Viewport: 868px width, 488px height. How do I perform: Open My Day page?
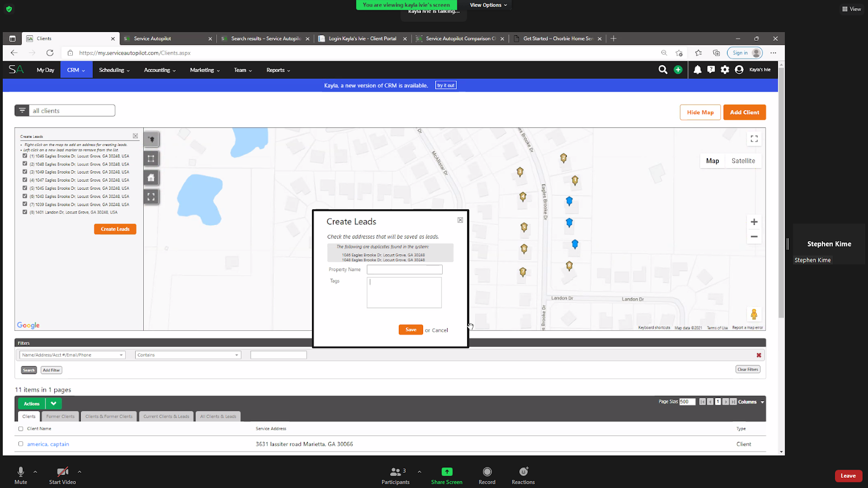pyautogui.click(x=46, y=70)
